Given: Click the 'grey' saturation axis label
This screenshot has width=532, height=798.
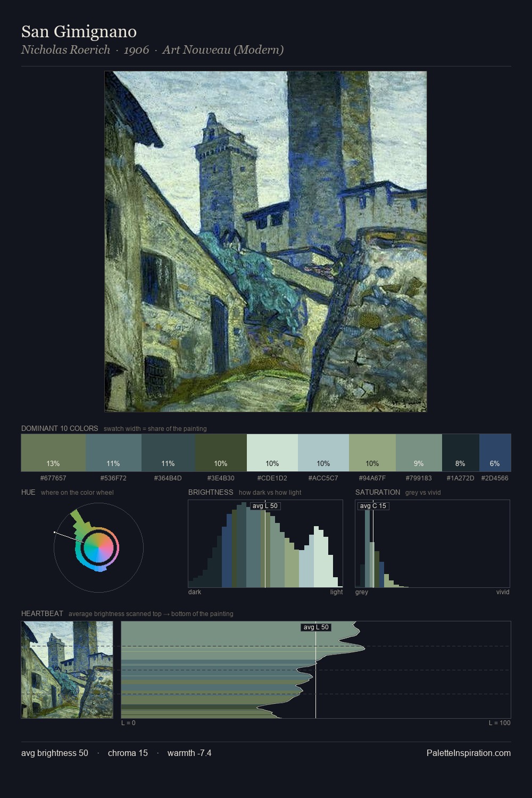Looking at the screenshot, I should (x=362, y=592).
